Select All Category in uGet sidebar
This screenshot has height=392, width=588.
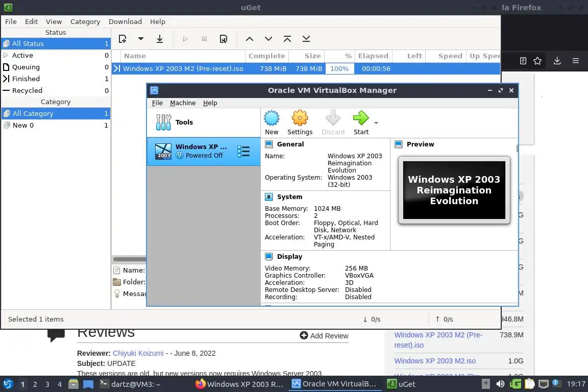56,113
